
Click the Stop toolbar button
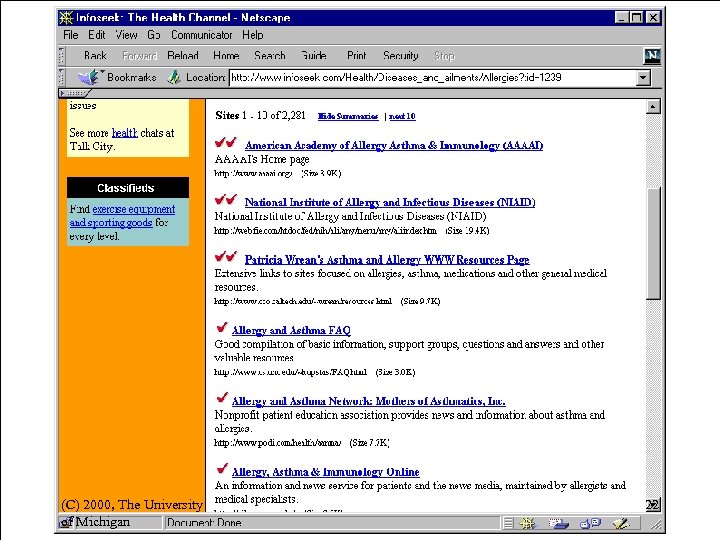coord(444,56)
